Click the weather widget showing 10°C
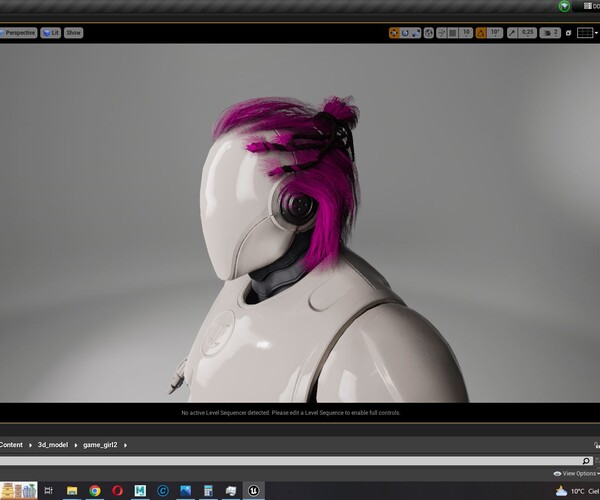The height and width of the screenshot is (500, 600). tap(578, 491)
